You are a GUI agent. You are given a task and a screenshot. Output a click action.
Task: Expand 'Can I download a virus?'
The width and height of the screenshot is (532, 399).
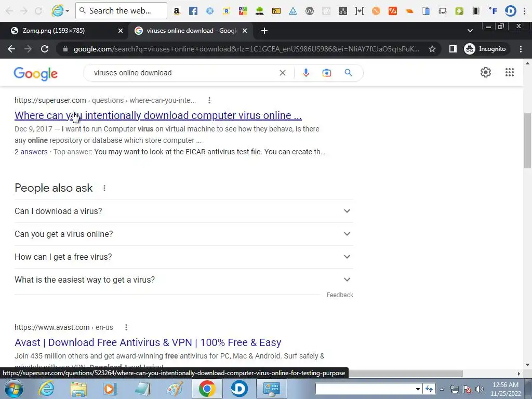pyautogui.click(x=184, y=211)
